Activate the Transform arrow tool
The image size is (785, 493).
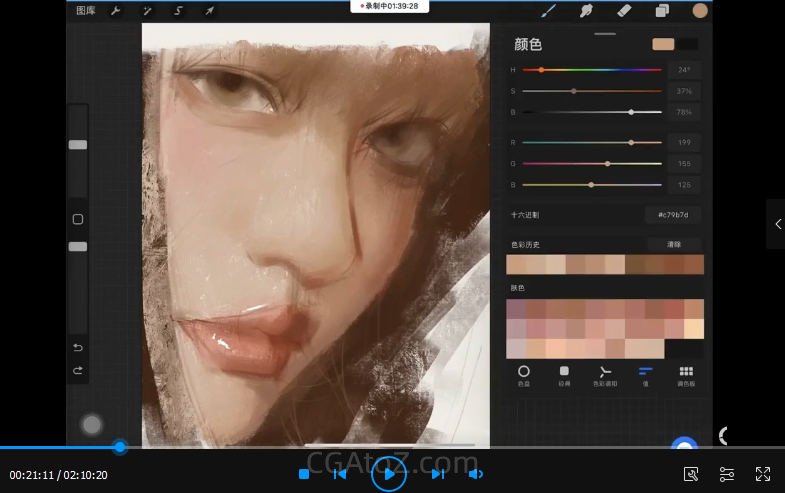tap(209, 11)
